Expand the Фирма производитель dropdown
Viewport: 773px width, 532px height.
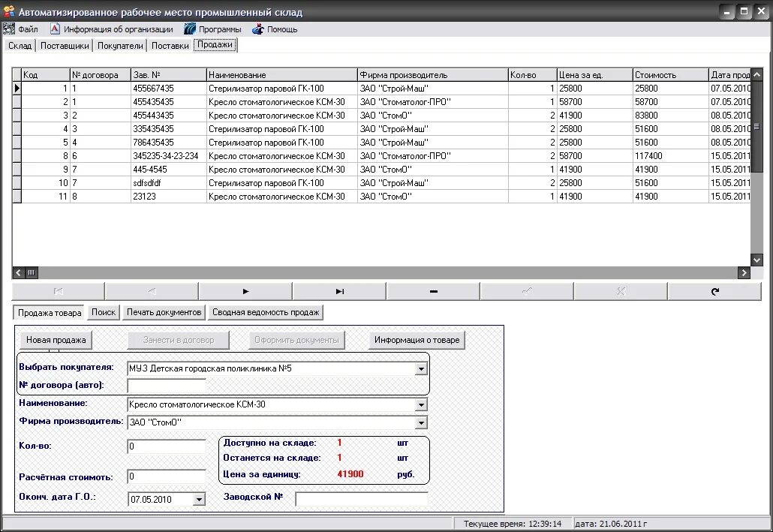coord(421,422)
